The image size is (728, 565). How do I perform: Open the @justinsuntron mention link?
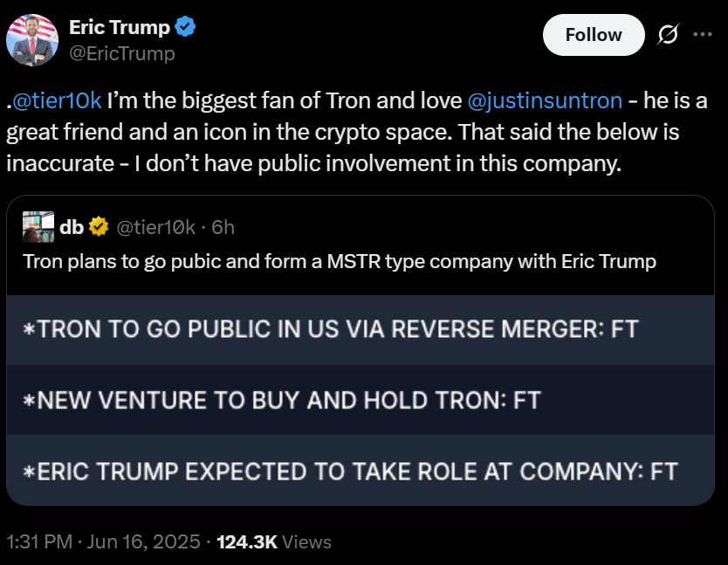coord(545,101)
